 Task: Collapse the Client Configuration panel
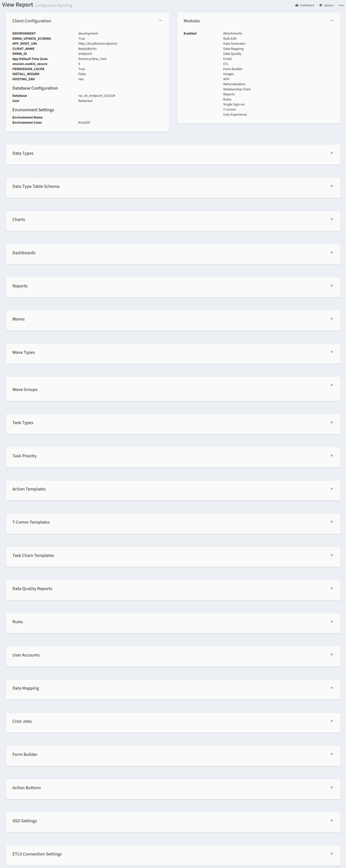[x=160, y=21]
